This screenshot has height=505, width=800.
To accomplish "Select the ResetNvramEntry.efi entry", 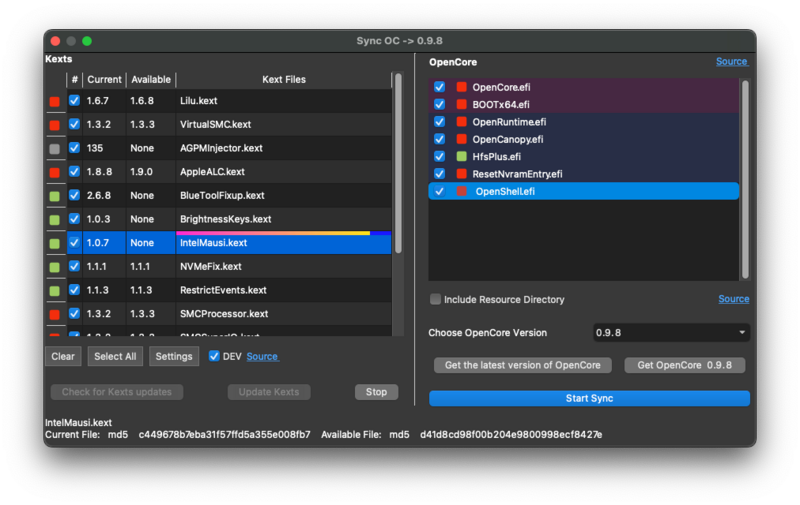I will [x=517, y=174].
